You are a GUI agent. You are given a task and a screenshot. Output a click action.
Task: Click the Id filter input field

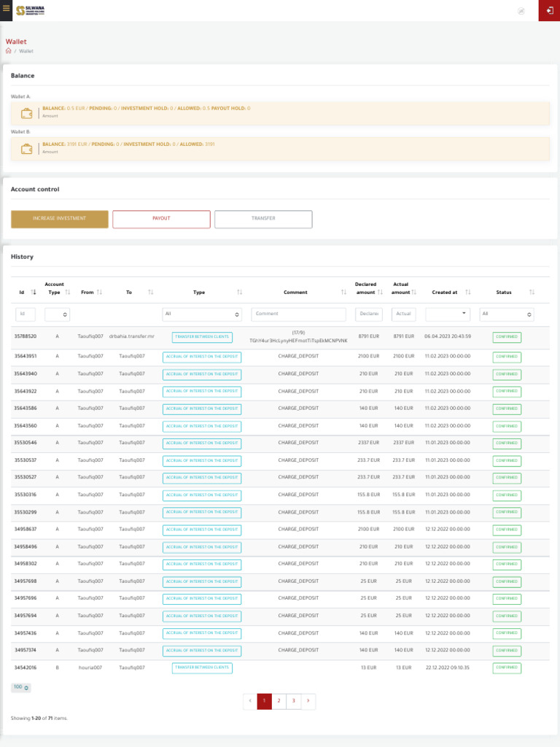click(26, 314)
